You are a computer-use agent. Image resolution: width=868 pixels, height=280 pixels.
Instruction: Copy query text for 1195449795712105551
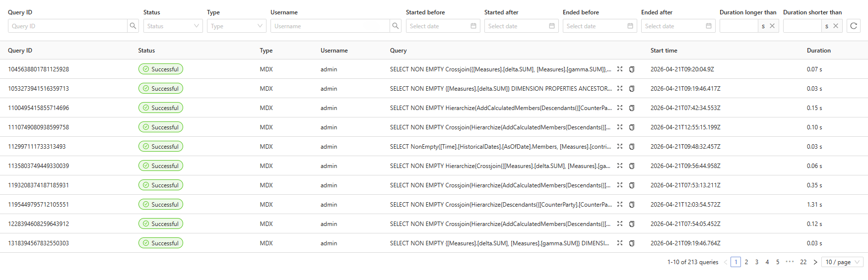tap(632, 205)
